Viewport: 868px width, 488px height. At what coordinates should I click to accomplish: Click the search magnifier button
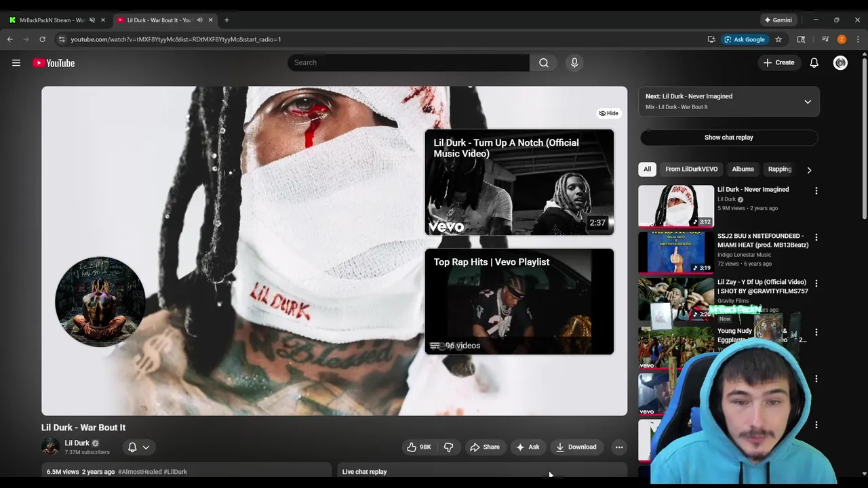(544, 63)
